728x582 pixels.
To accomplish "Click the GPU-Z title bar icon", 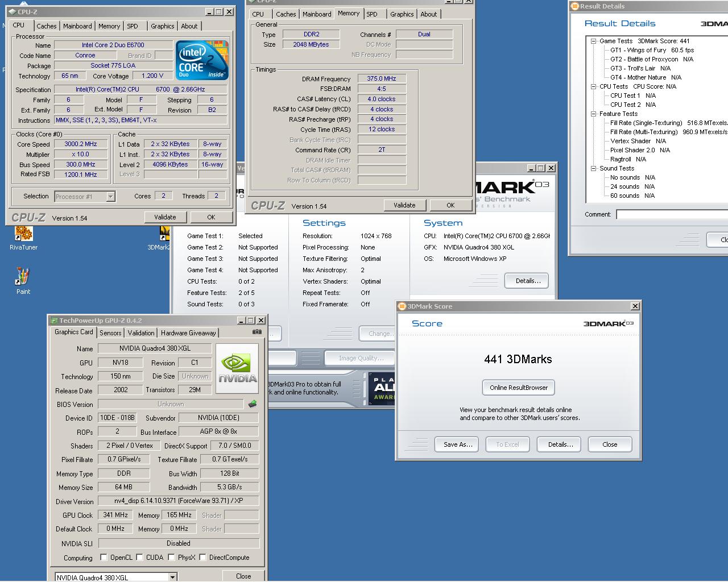I will click(55, 321).
